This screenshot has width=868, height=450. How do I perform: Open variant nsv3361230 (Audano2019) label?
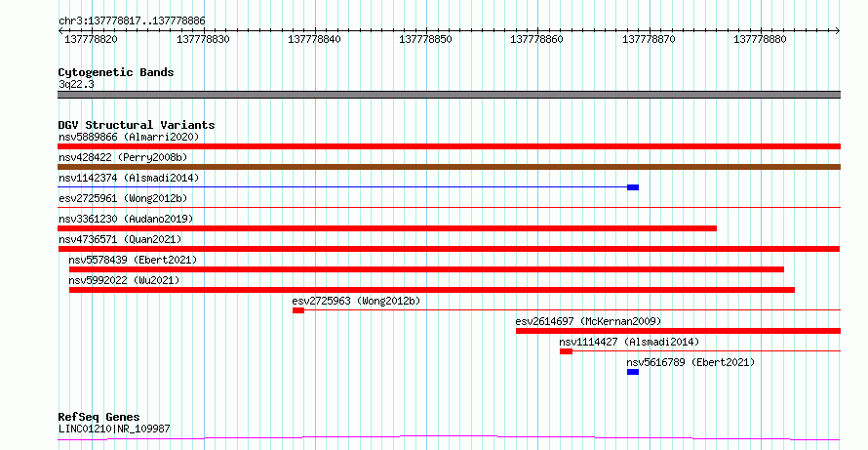click(x=126, y=219)
